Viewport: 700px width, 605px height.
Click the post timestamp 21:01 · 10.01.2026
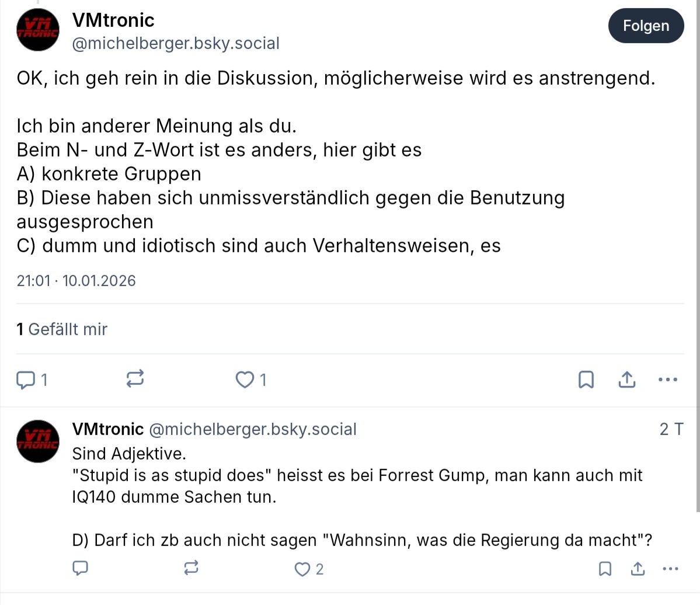pyautogui.click(x=76, y=281)
